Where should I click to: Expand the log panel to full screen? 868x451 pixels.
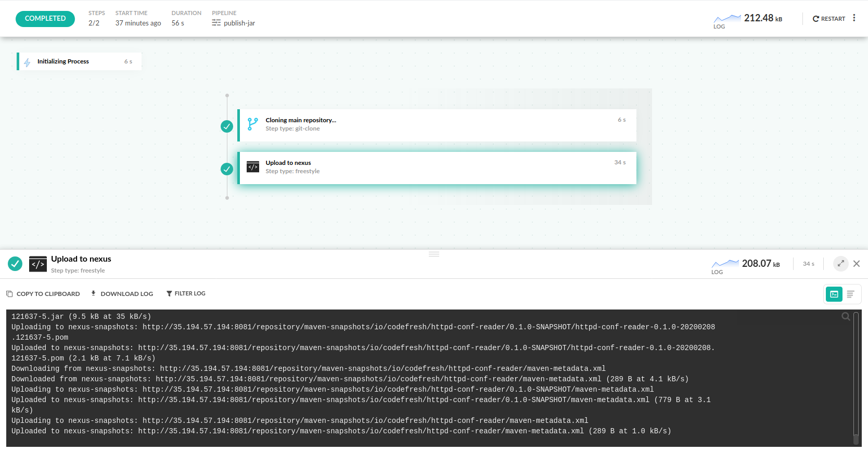(x=841, y=264)
